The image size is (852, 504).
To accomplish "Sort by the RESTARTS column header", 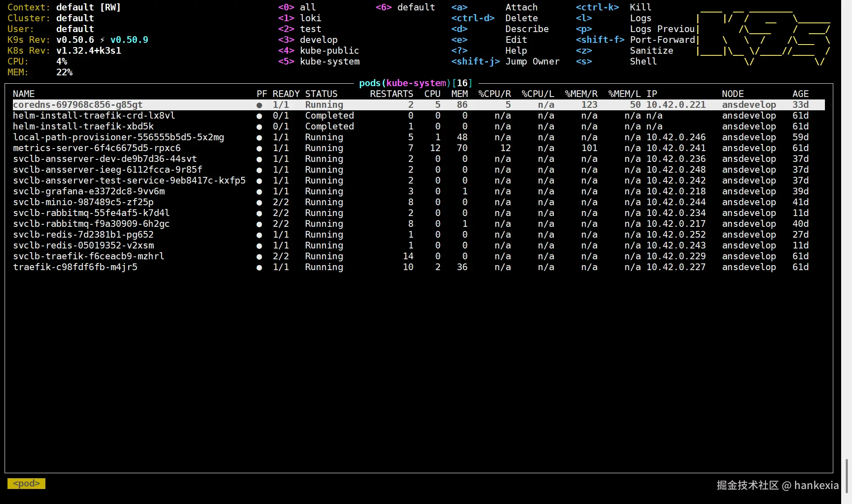I will [391, 94].
